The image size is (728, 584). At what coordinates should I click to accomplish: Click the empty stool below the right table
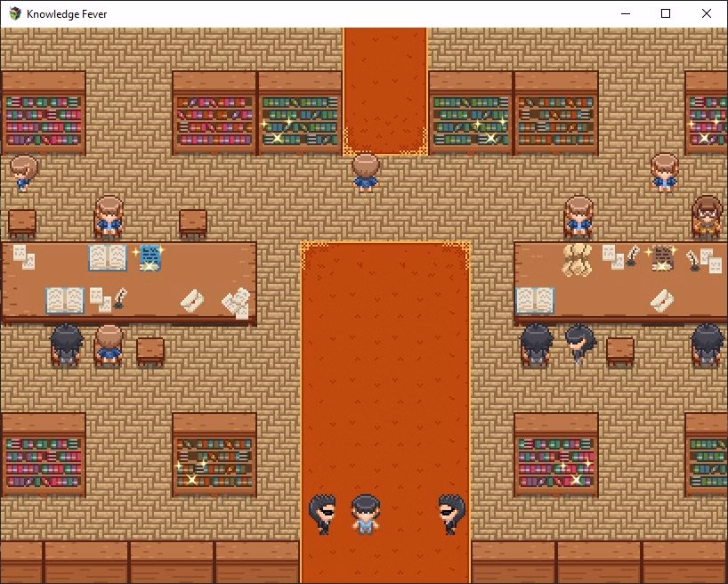pos(620,352)
